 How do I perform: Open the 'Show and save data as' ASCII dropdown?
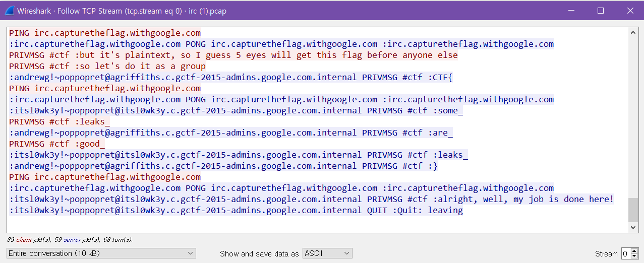pyautogui.click(x=327, y=253)
